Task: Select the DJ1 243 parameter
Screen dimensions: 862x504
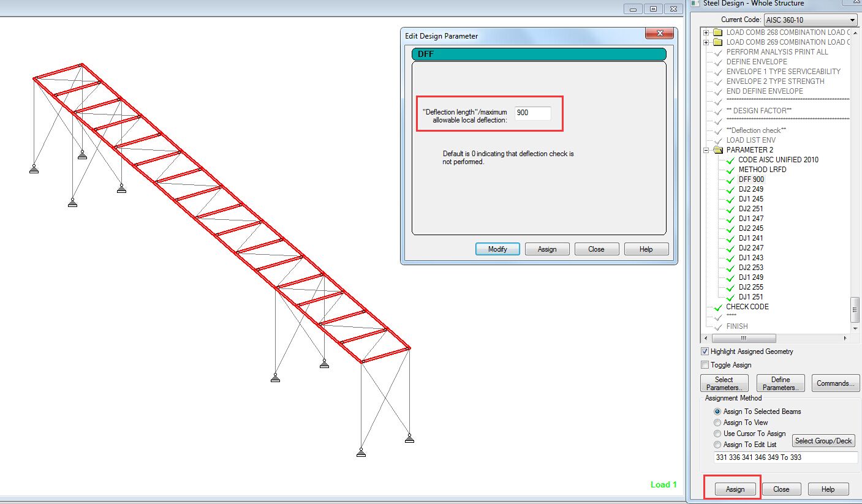Action: 750,258
